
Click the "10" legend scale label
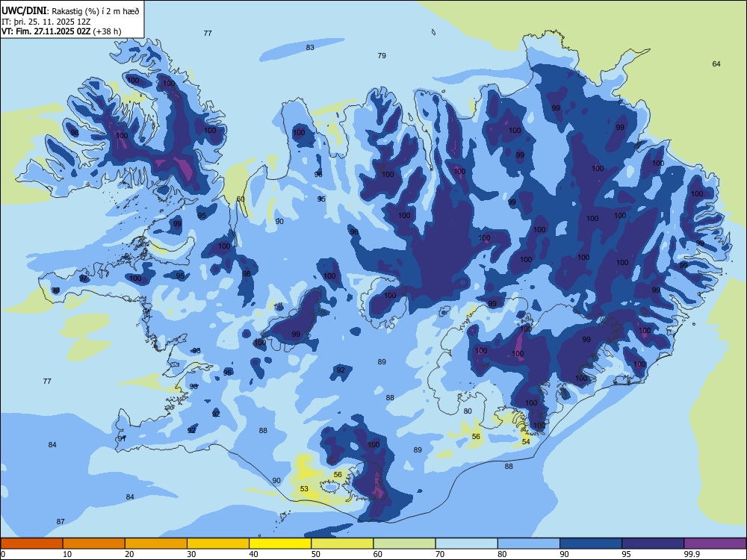(67, 554)
